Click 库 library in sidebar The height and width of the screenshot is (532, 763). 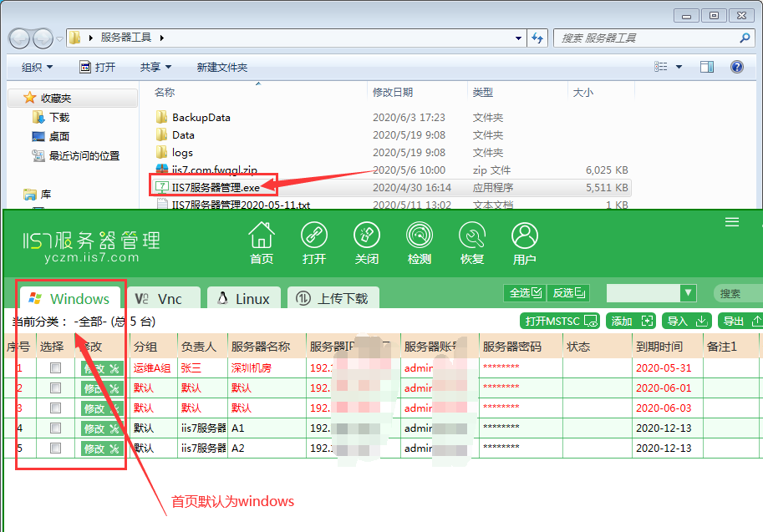[45, 195]
